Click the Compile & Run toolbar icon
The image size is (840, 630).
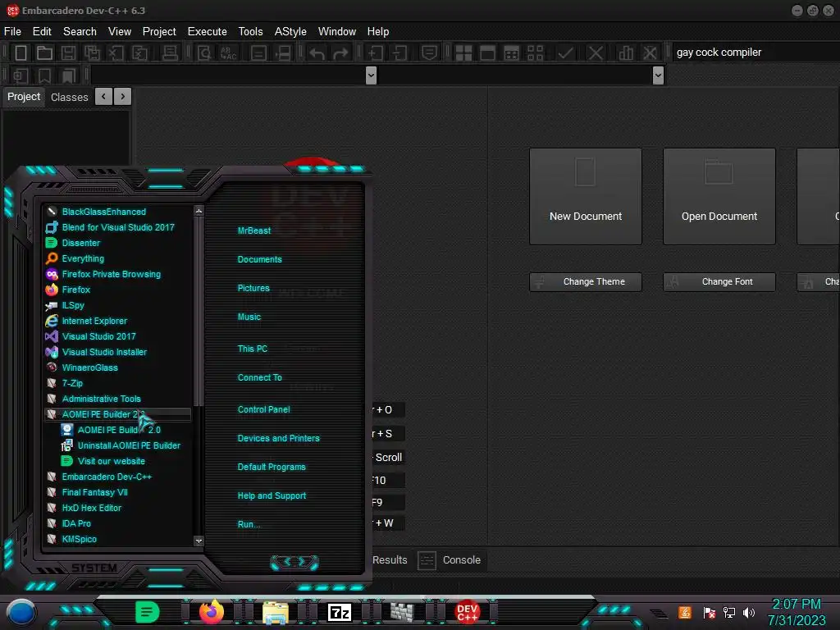point(512,52)
